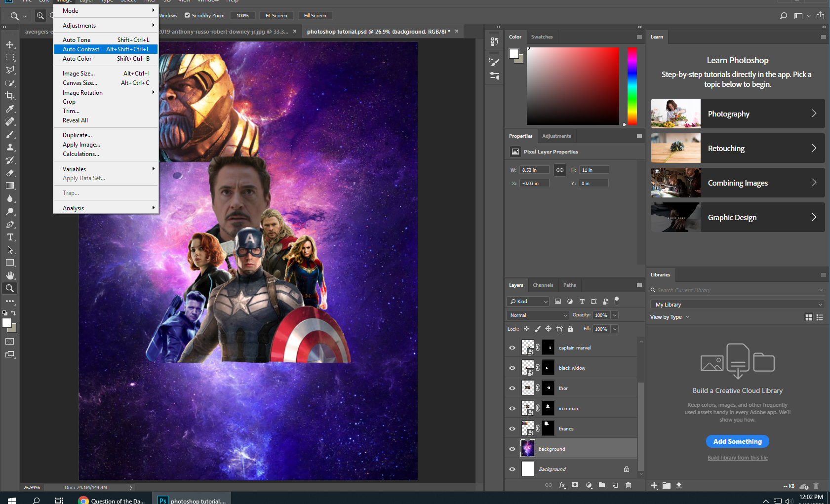
Task: Switch to the Adjustments panel tab
Action: [x=556, y=136]
